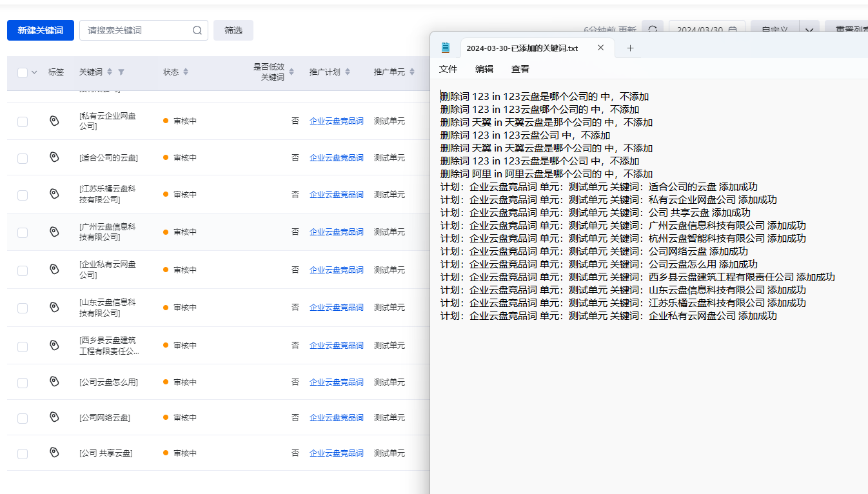Check the 适合公司的云盘 row checkbox

coord(23,158)
